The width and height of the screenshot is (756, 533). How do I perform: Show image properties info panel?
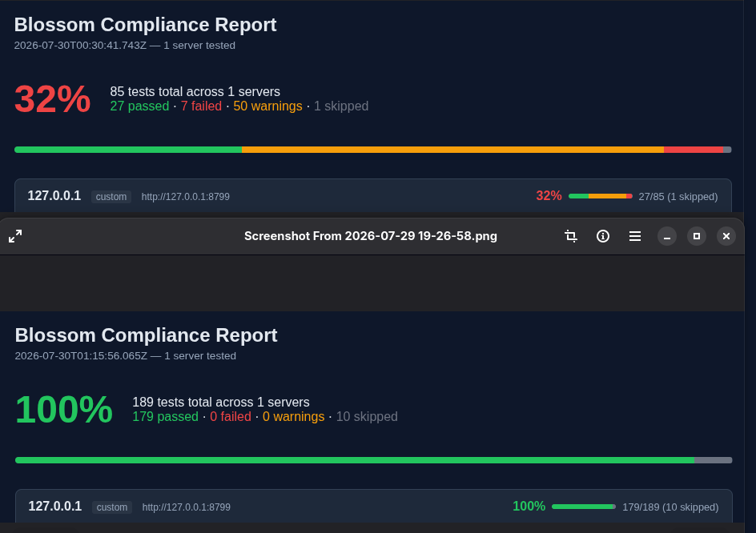603,236
